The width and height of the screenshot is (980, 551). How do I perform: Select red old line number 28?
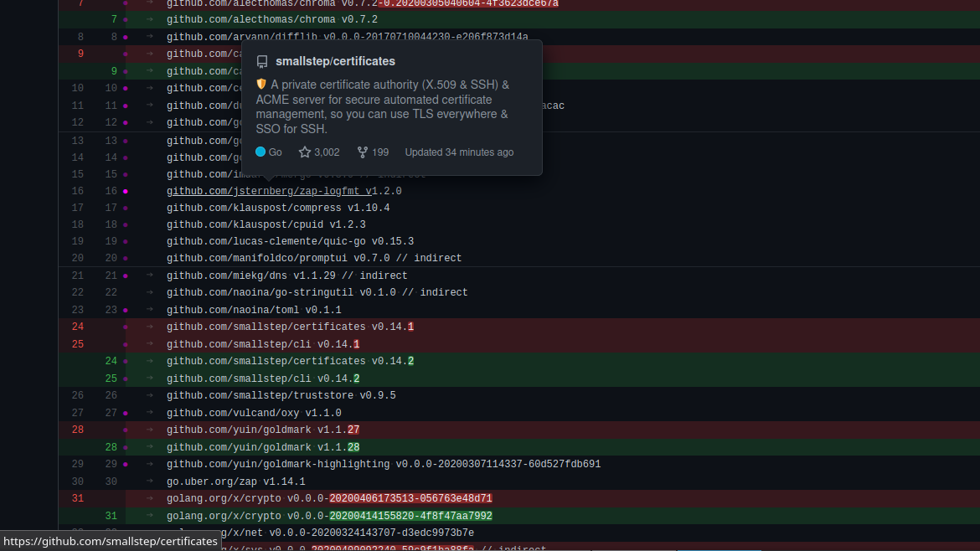click(x=78, y=430)
